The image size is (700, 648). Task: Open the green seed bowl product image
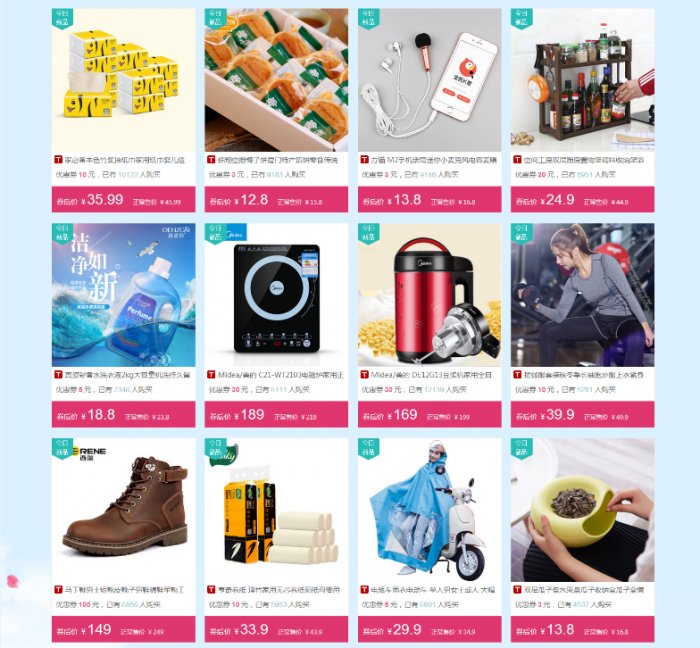(583, 510)
